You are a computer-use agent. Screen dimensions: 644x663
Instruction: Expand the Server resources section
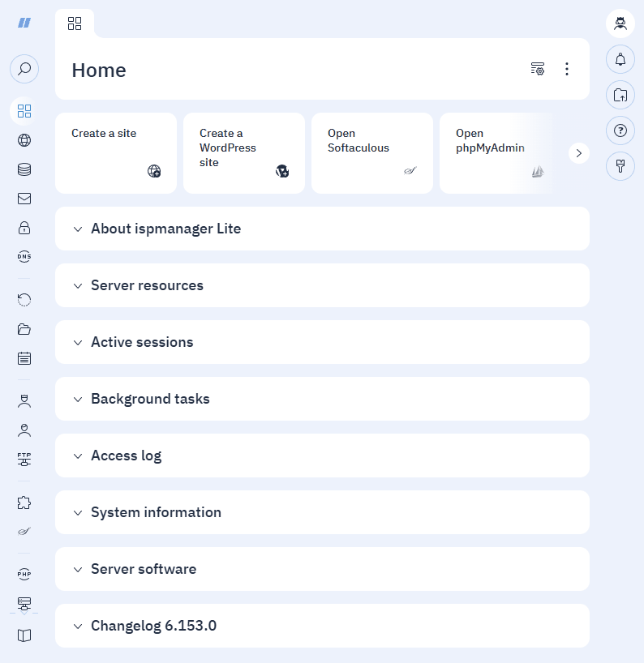(x=322, y=285)
